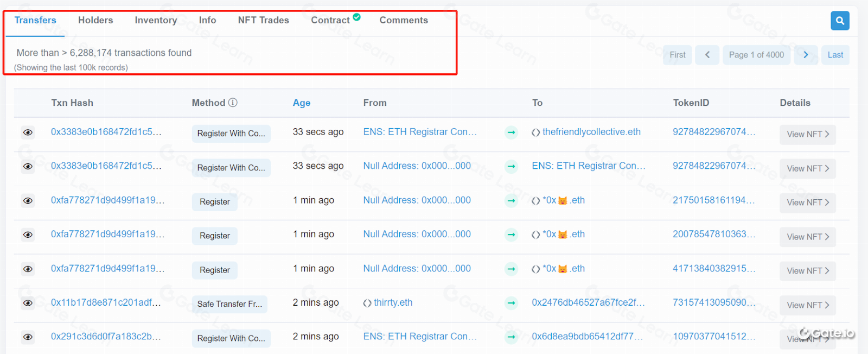868x354 pixels.
Task: Click the green verified checkmark beside Contract
Action: (x=356, y=17)
